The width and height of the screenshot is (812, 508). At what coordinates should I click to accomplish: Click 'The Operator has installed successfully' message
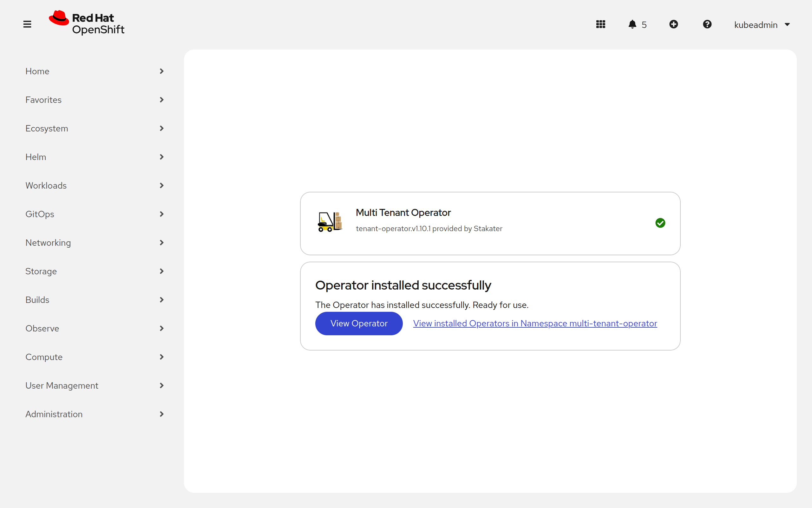pyautogui.click(x=422, y=305)
